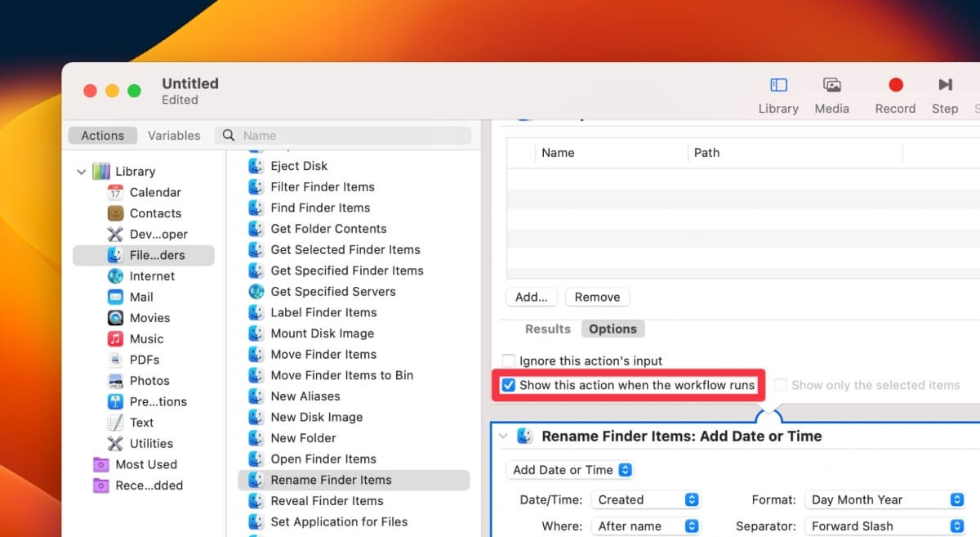Switch to the Variables tab

[173, 135]
